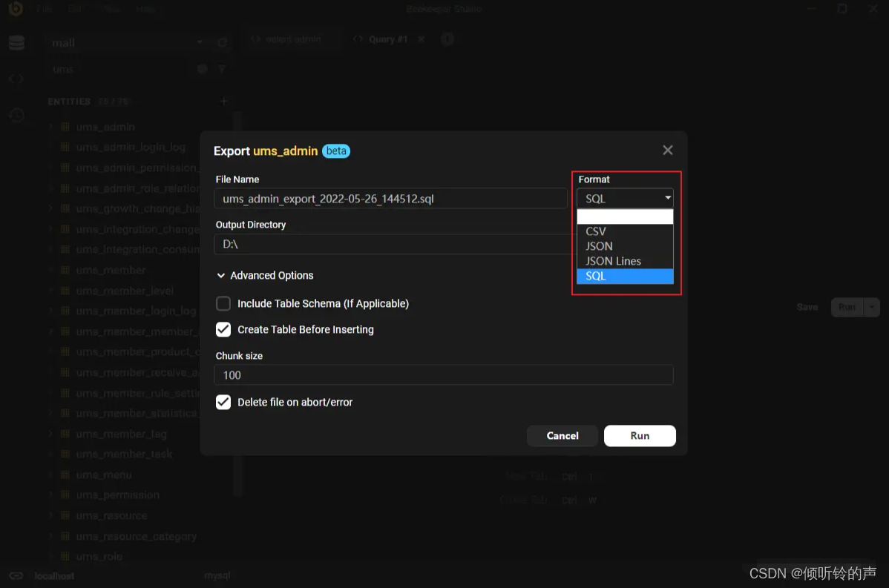Viewport: 889px width, 588px height.
Task: Expand the ums_permission node
Action: click(50, 495)
